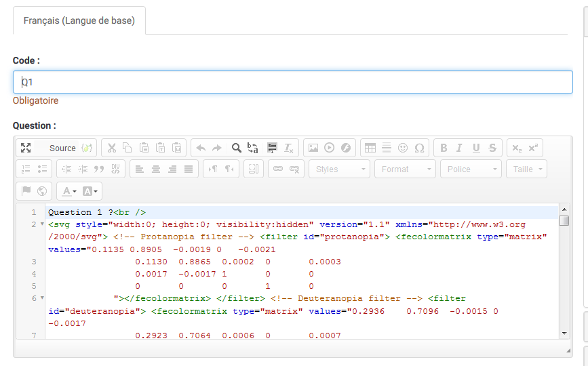Screen dimensions: 588x366
Task: Toggle italic formatting
Action: tap(459, 148)
